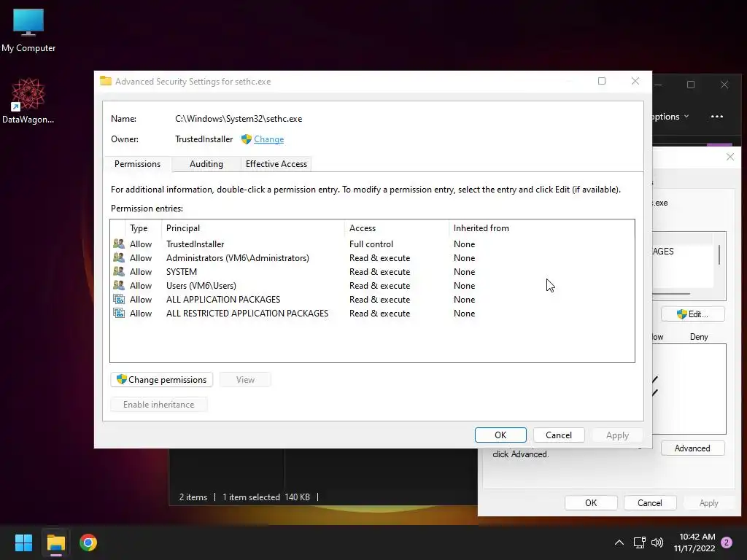The height and width of the screenshot is (560, 747).
Task: Select the Users (VM6\Users) entry
Action: click(372, 285)
